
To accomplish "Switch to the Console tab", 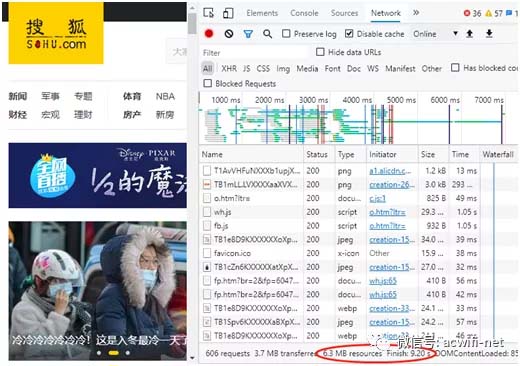I will click(x=304, y=13).
